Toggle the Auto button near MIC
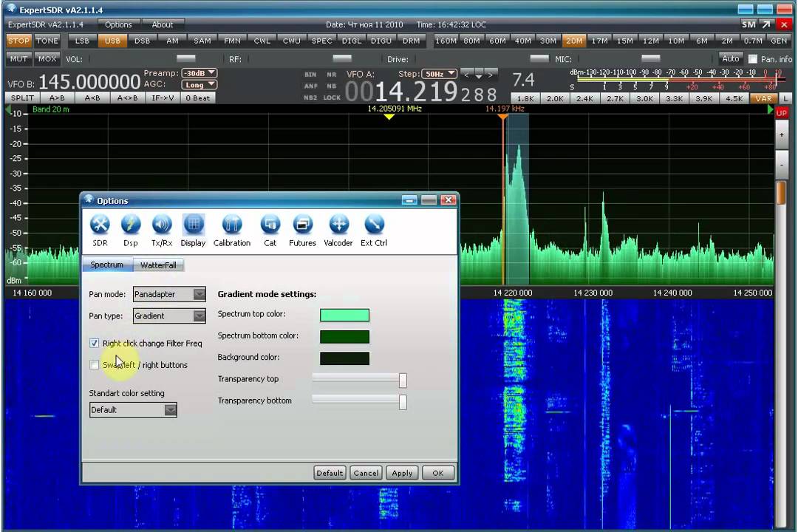This screenshot has width=798, height=532. [x=730, y=58]
